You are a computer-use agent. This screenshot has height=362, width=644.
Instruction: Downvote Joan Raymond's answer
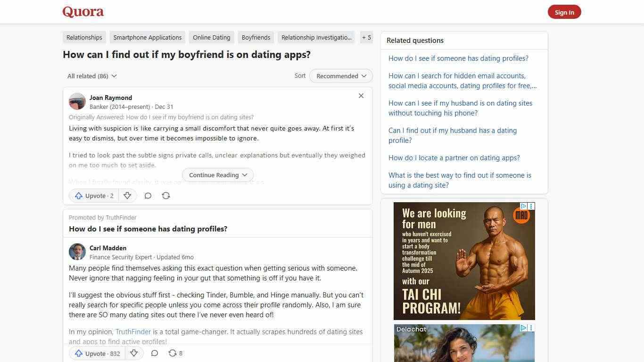(127, 196)
